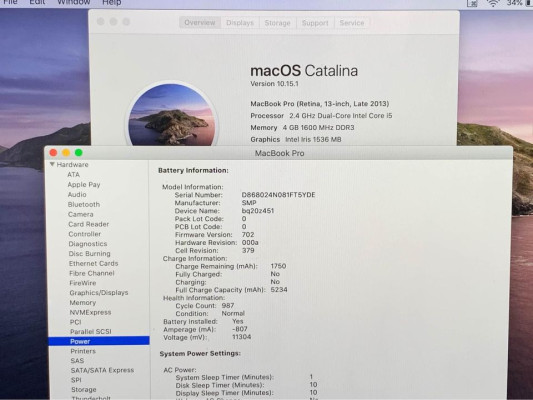Switch to Service tab in About This Mac

click(351, 23)
